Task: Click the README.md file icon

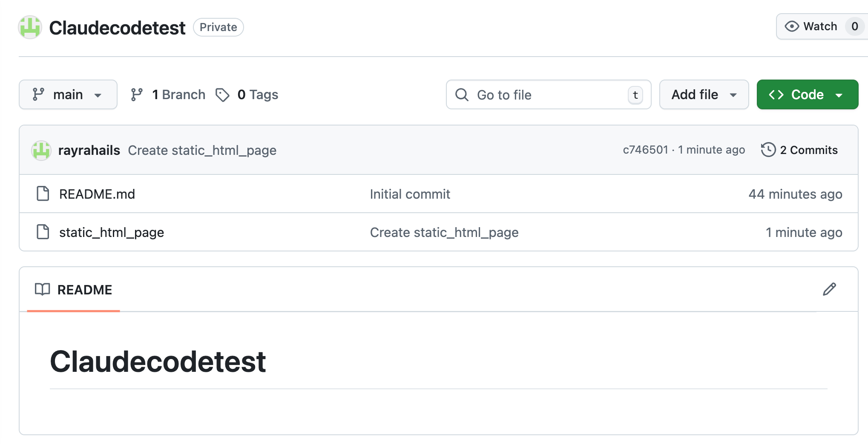Action: tap(43, 194)
